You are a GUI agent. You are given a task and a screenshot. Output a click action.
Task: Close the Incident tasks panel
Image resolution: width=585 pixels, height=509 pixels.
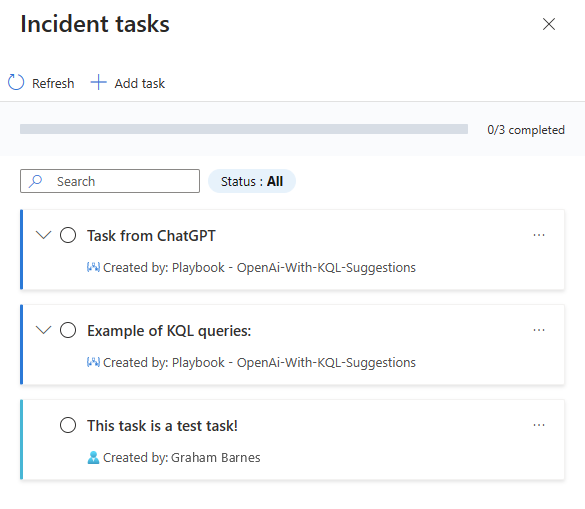(x=549, y=24)
